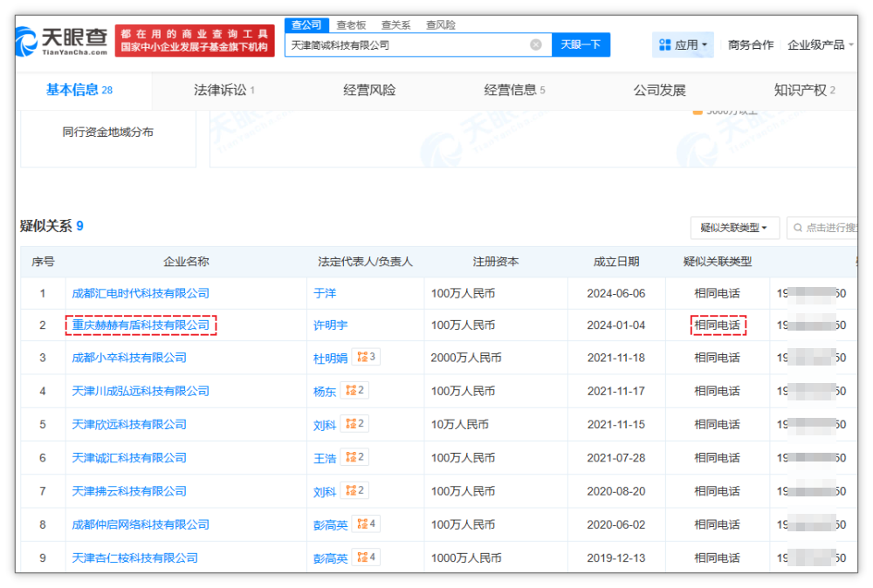
Task: Click the legal representative link 许明宇
Action: pyautogui.click(x=330, y=325)
